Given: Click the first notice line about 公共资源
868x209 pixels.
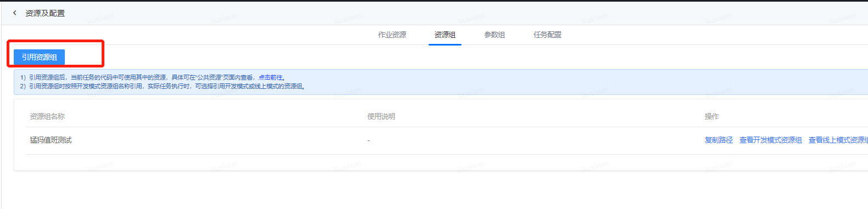Looking at the screenshot, I should click(153, 77).
